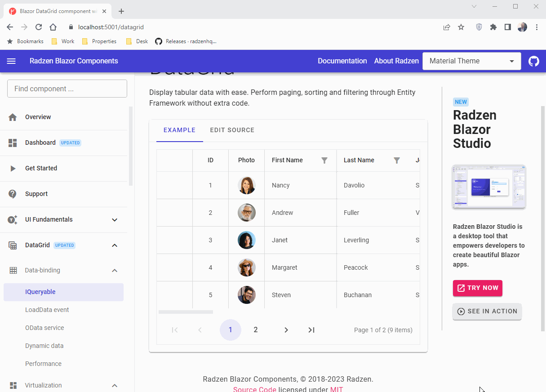Click the sidebar vertical scrollbar
Screen dimensions: 546x392
[x=131, y=146]
